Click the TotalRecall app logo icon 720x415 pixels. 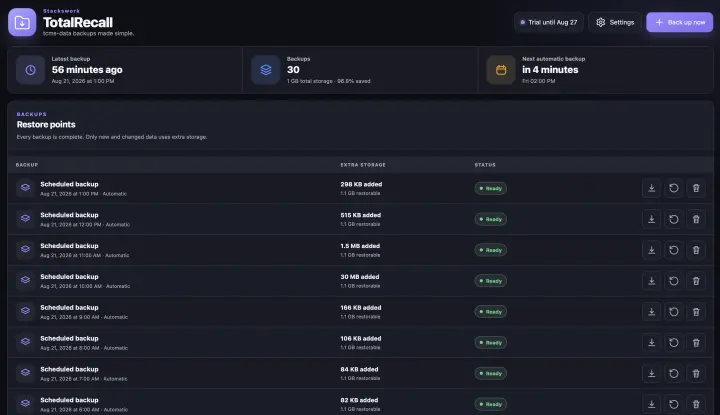[x=22, y=22]
